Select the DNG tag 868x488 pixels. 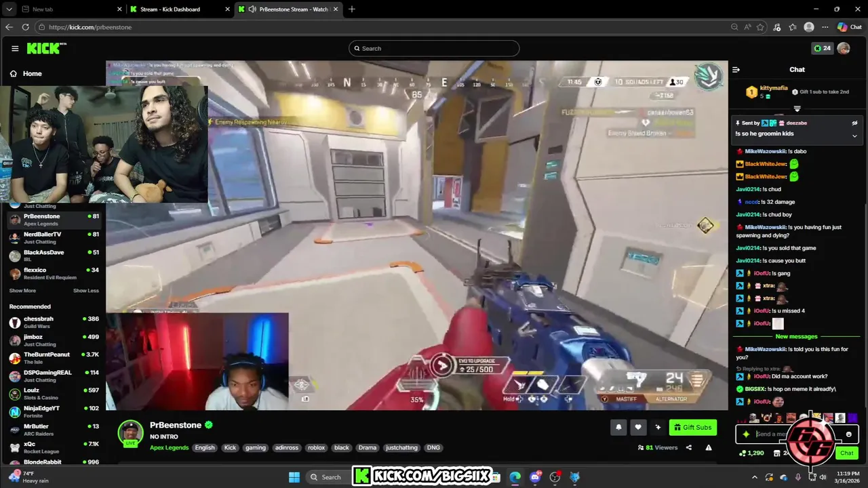coord(433,447)
